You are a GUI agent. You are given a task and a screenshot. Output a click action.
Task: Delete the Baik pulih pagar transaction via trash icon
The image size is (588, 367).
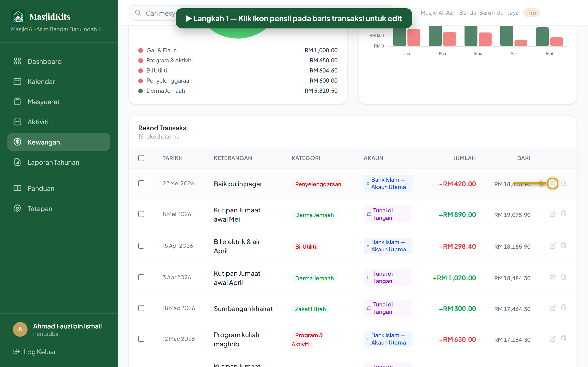(563, 183)
